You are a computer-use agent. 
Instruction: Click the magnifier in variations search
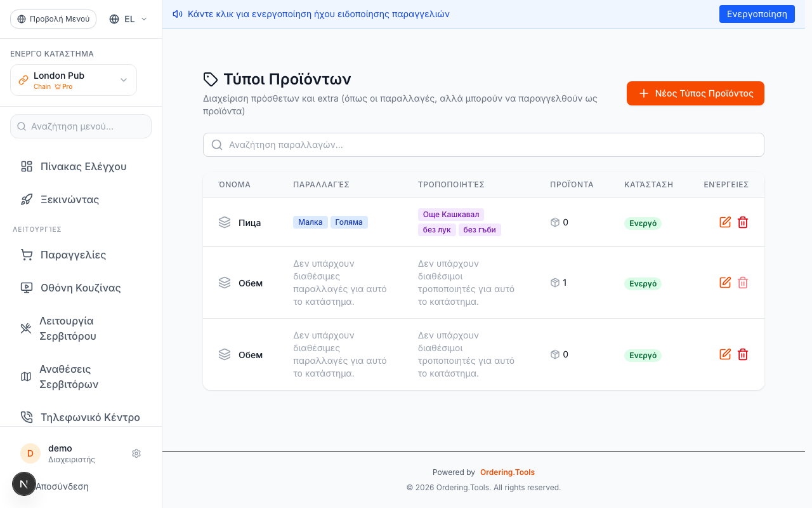(x=217, y=145)
